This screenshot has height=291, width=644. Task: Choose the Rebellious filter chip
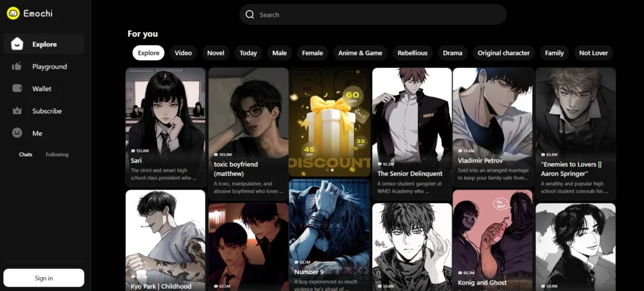tap(413, 53)
